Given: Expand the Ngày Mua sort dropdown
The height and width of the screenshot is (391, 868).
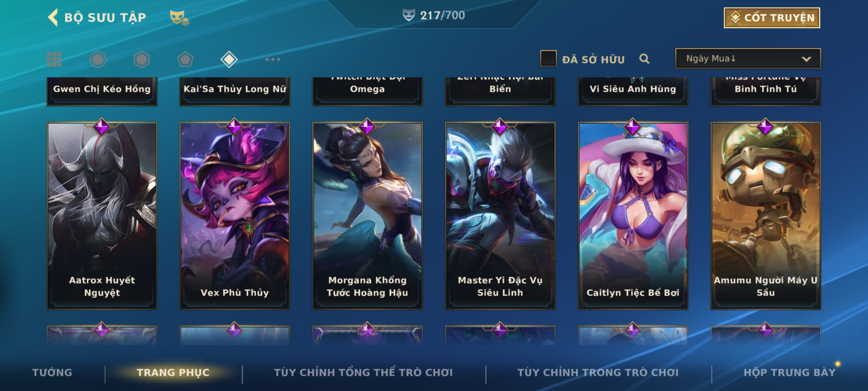Looking at the screenshot, I should coord(748,58).
